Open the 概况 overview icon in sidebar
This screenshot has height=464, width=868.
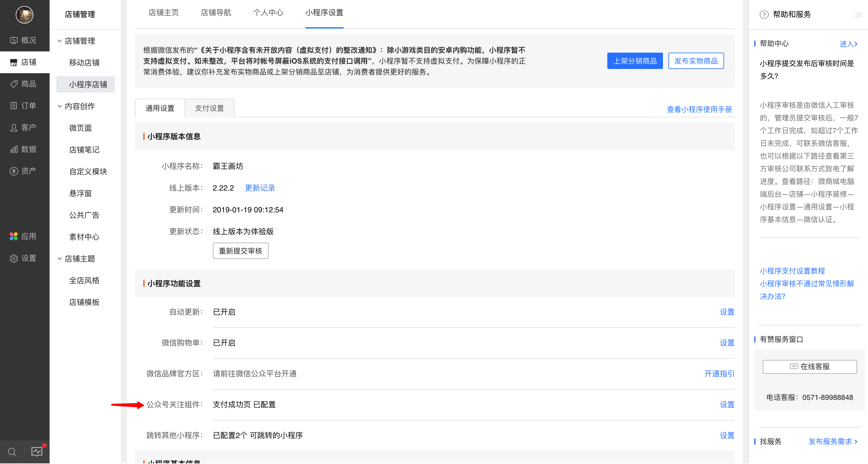tap(14, 41)
